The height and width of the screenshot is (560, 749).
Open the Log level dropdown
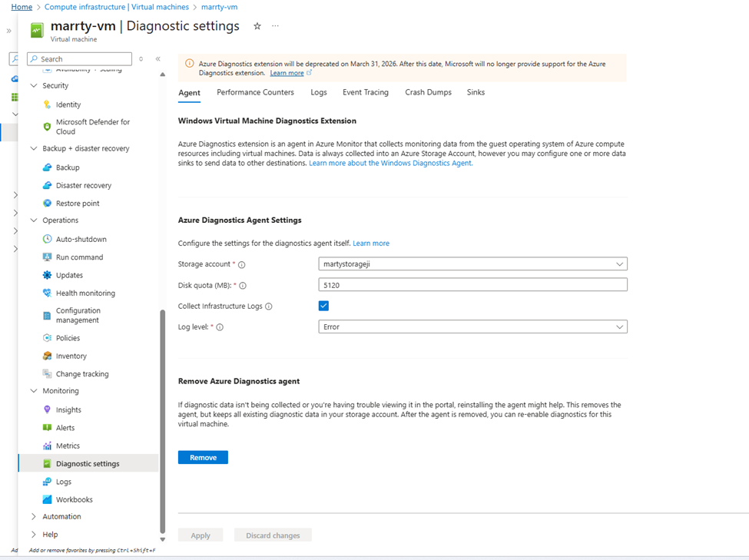[x=472, y=327]
